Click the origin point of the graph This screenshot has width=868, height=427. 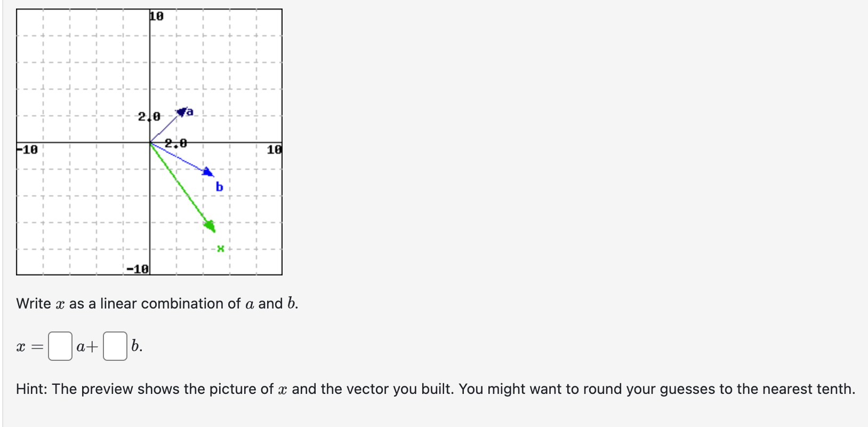[150, 143]
